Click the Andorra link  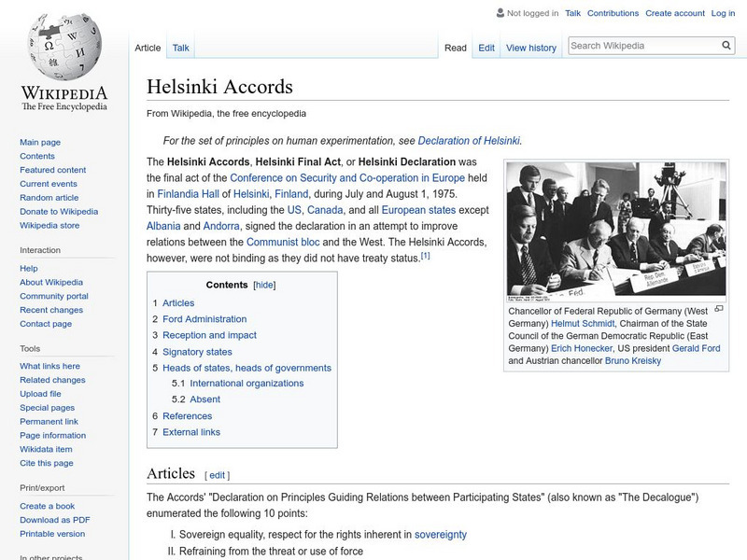click(x=221, y=226)
